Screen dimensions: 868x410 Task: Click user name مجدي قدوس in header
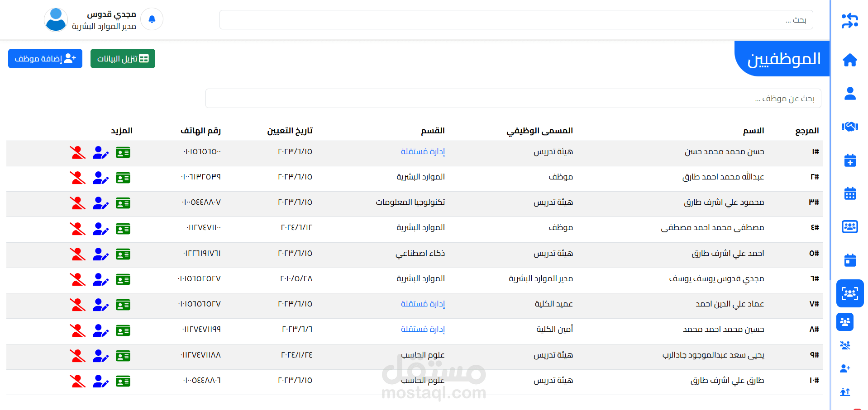pyautogui.click(x=111, y=14)
